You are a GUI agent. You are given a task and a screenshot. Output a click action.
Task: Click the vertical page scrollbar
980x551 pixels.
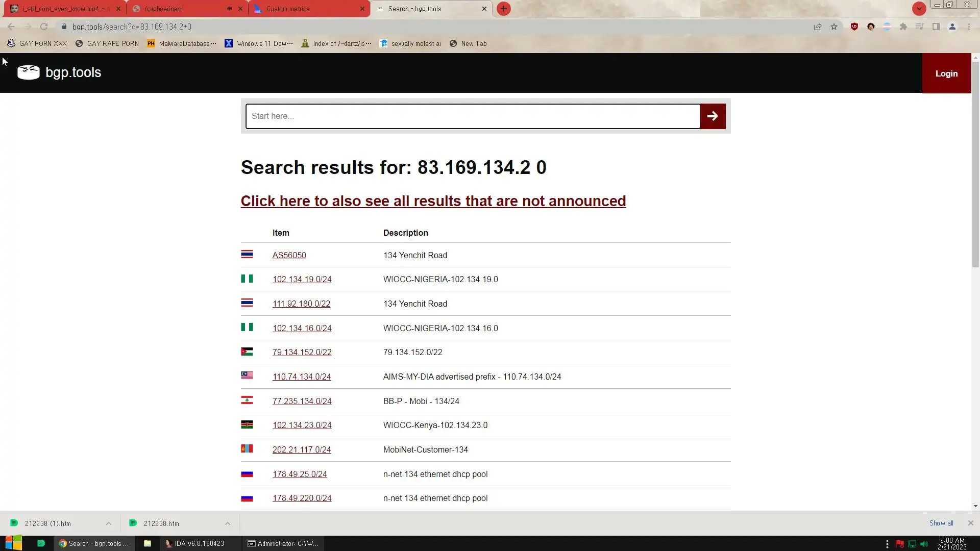tap(975, 163)
